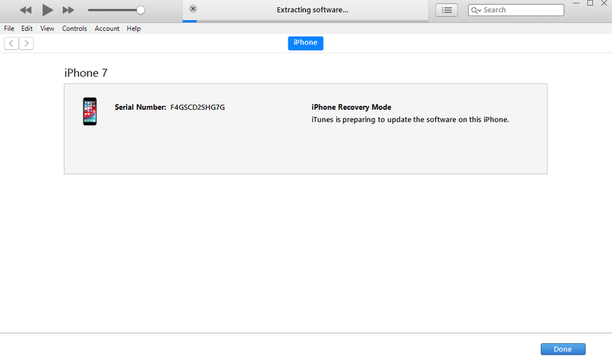Cancel the software extraction with the X icon

pos(193,9)
